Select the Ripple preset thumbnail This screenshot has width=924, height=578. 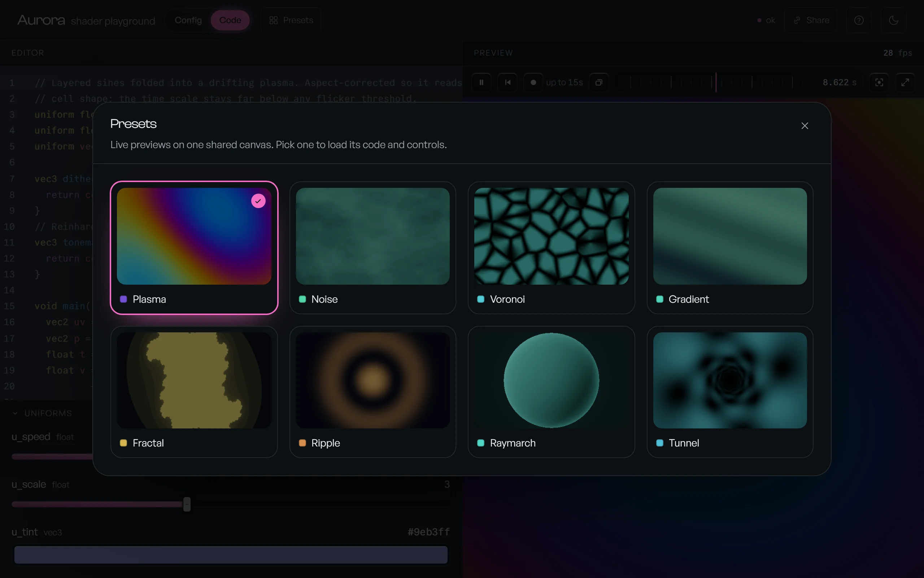point(372,380)
